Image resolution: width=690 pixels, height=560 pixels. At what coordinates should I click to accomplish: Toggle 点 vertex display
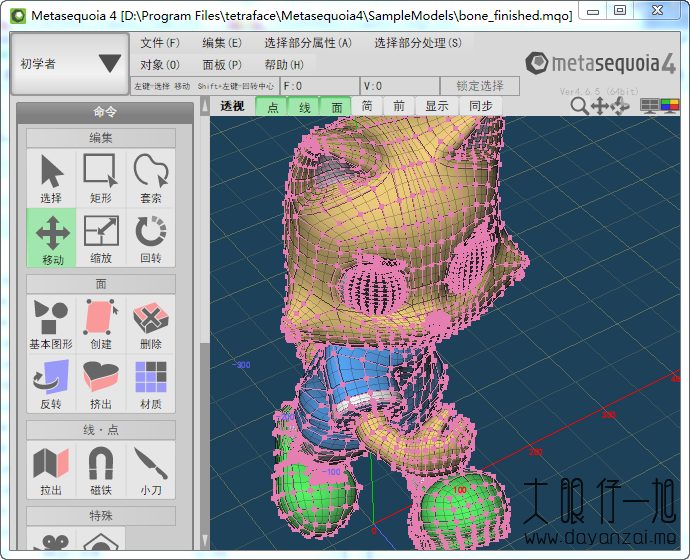[272, 107]
